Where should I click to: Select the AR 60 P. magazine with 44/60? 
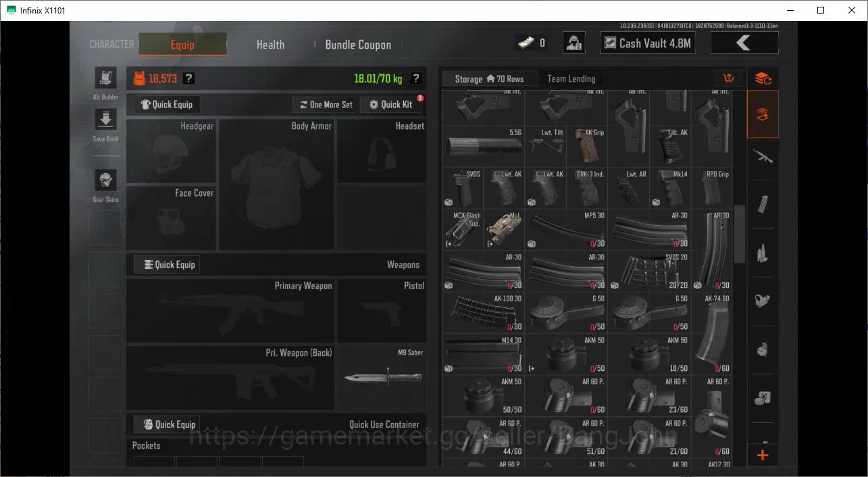click(x=484, y=437)
